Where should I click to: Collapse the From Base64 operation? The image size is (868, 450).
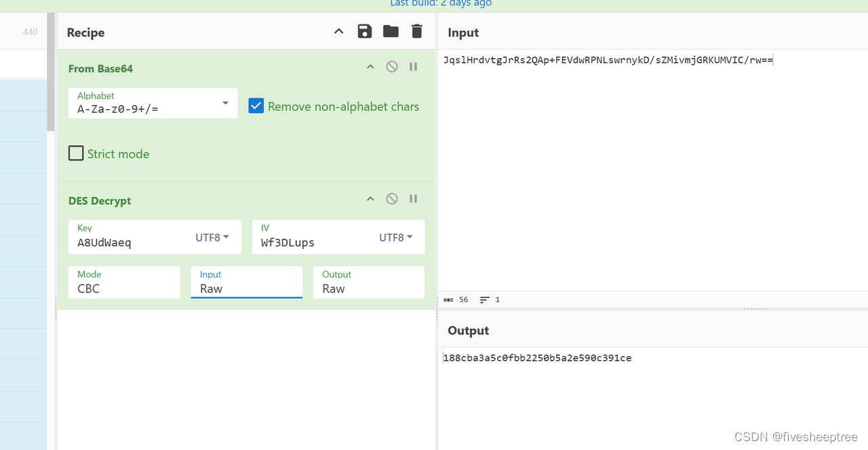pos(370,66)
